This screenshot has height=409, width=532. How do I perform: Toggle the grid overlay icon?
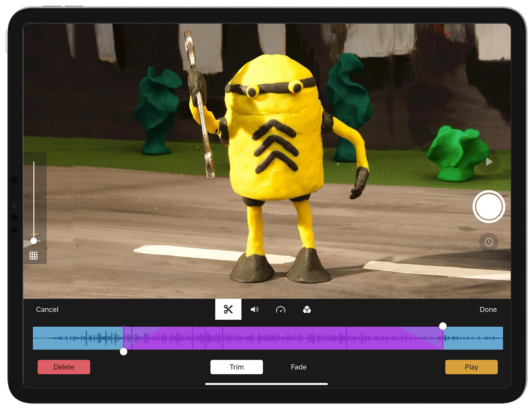click(34, 255)
